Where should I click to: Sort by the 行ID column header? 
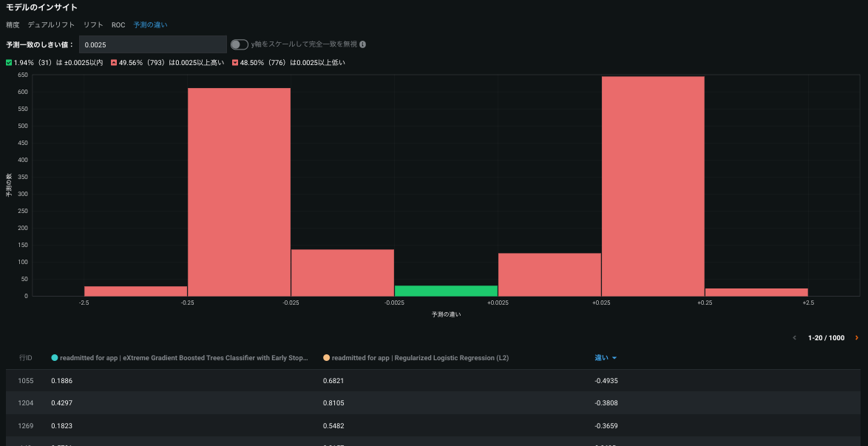pyautogui.click(x=25, y=358)
